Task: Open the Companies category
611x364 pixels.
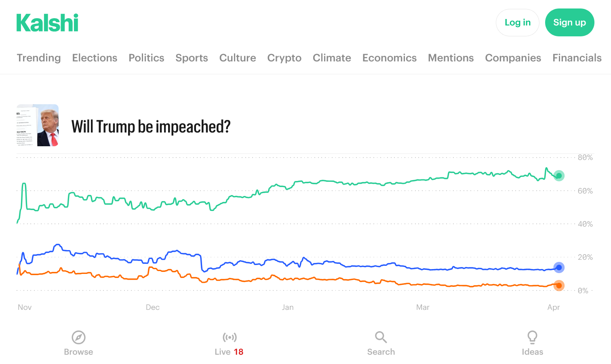Action: 513,58
